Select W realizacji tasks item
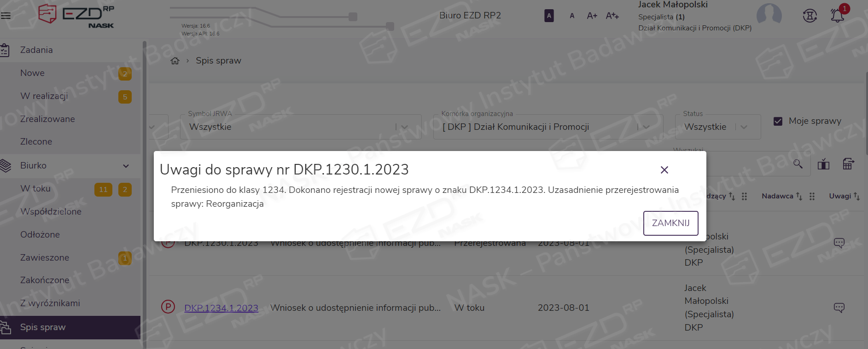Image resolution: width=868 pixels, height=349 pixels. pos(44,96)
